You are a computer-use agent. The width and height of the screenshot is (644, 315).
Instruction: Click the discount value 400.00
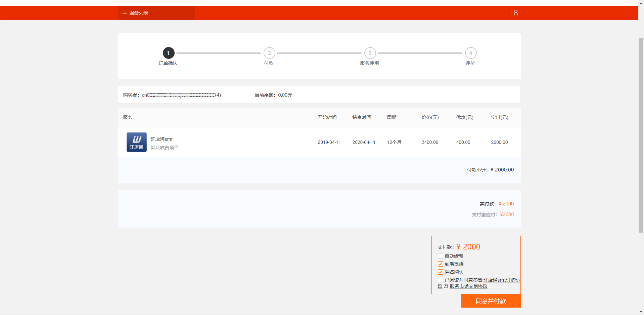(x=463, y=142)
